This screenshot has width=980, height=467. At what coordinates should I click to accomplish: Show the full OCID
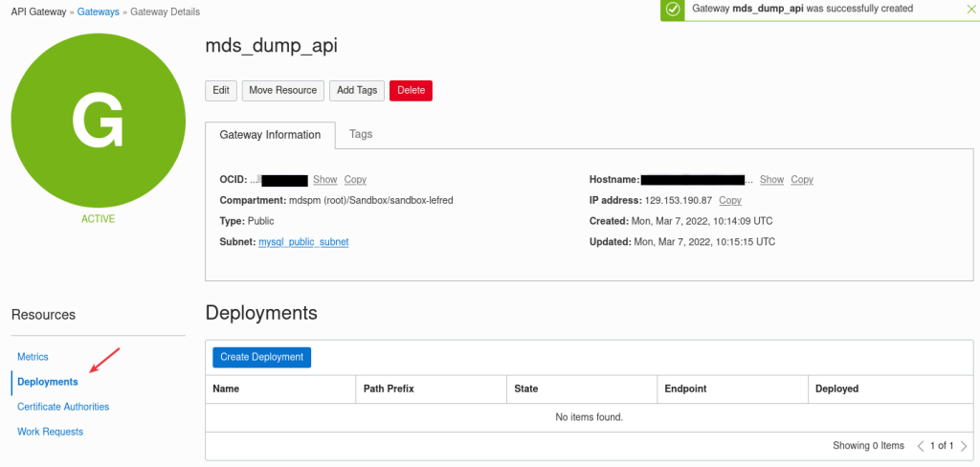click(x=325, y=179)
